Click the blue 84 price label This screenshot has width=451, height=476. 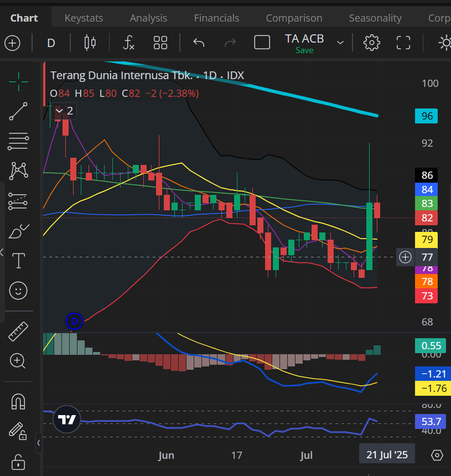427,190
